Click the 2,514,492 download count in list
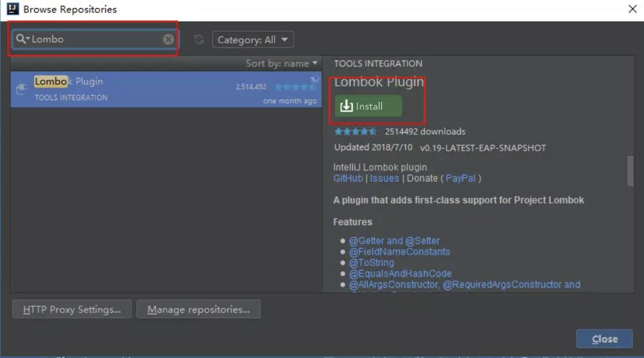The height and width of the screenshot is (358, 644). pos(251,87)
